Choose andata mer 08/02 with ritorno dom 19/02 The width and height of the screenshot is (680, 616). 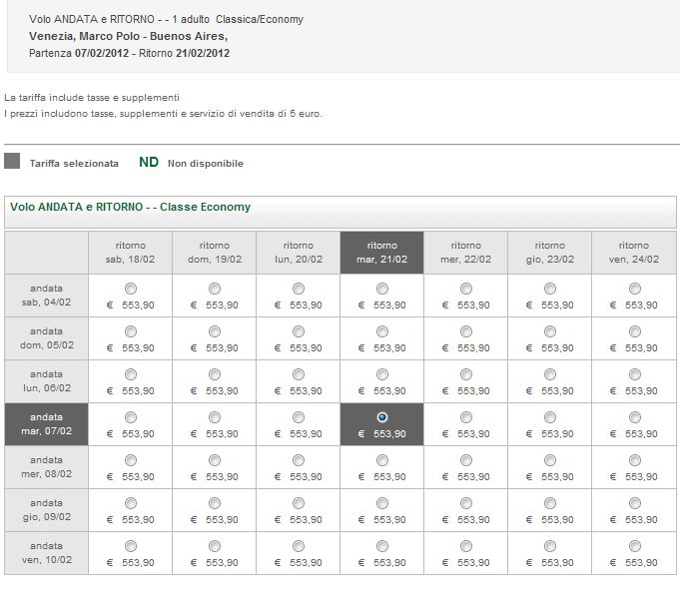pos(215,460)
